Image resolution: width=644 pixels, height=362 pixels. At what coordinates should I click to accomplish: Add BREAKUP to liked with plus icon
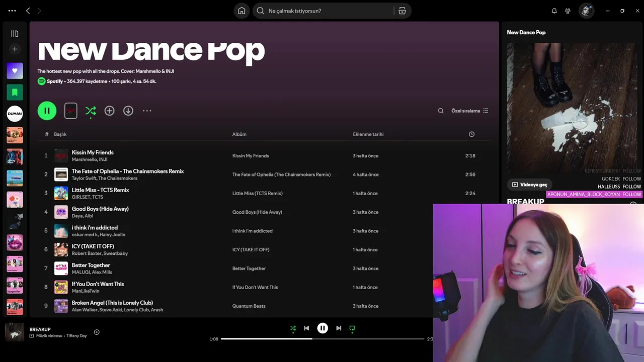(x=97, y=332)
